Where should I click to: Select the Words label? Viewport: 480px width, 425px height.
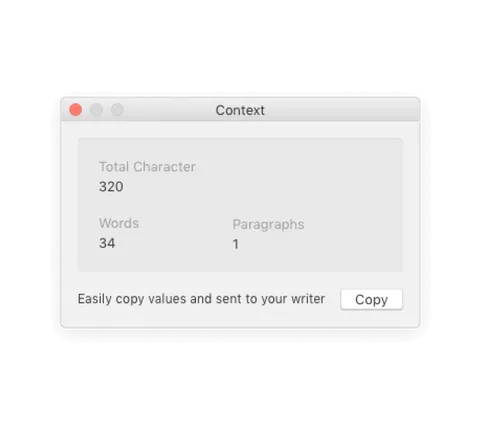pos(119,223)
